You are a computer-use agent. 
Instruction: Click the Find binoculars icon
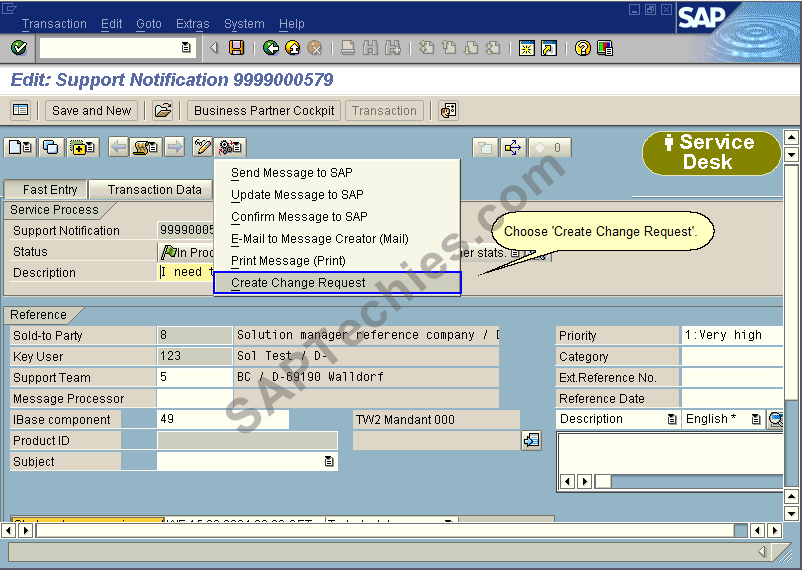pyautogui.click(x=370, y=48)
